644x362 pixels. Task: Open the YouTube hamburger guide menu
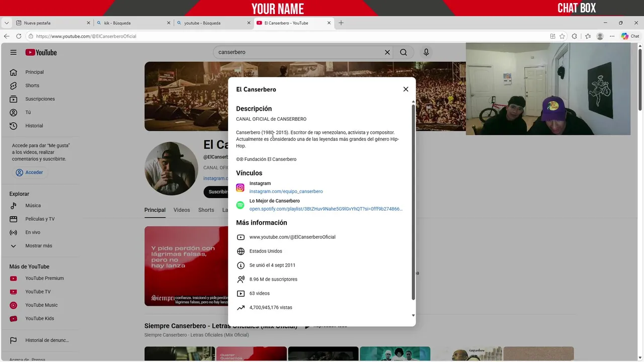pos(14,52)
